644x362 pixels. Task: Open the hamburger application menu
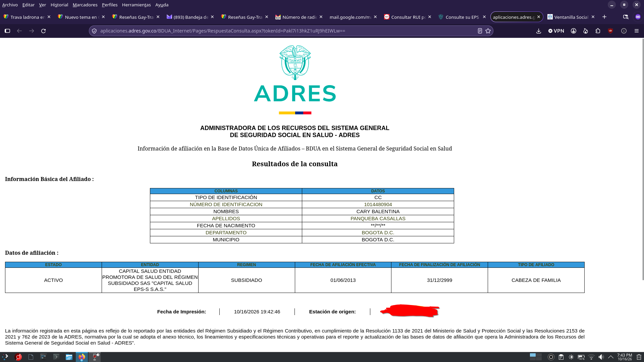636,31
